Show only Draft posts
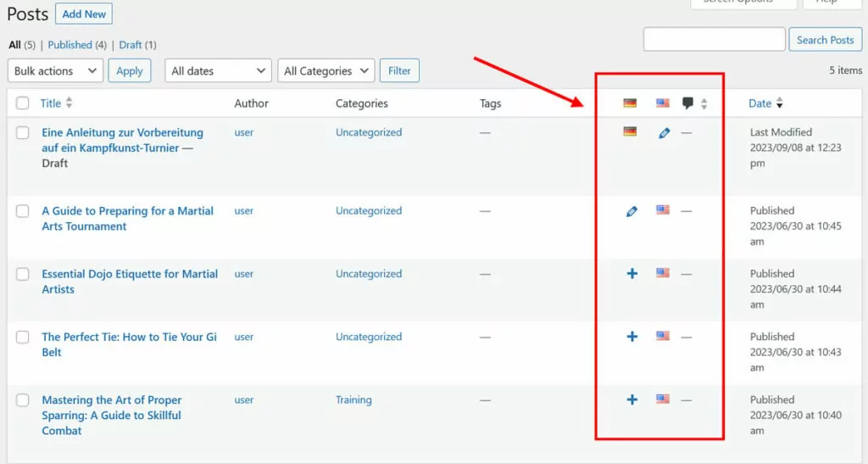This screenshot has height=464, width=868. (130, 45)
